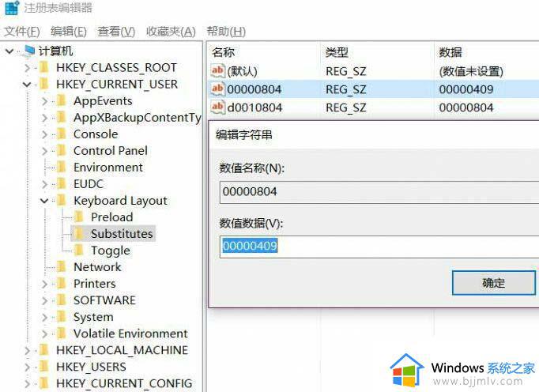The width and height of the screenshot is (539, 392).
Task: Click the Environment folder icon
Action: (61, 167)
